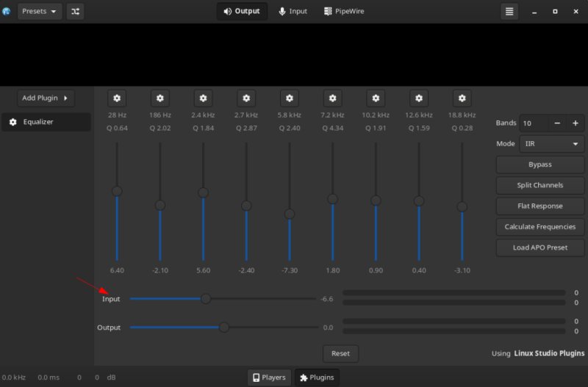Increase Bands count with plus button
588x387 pixels.
(576, 123)
